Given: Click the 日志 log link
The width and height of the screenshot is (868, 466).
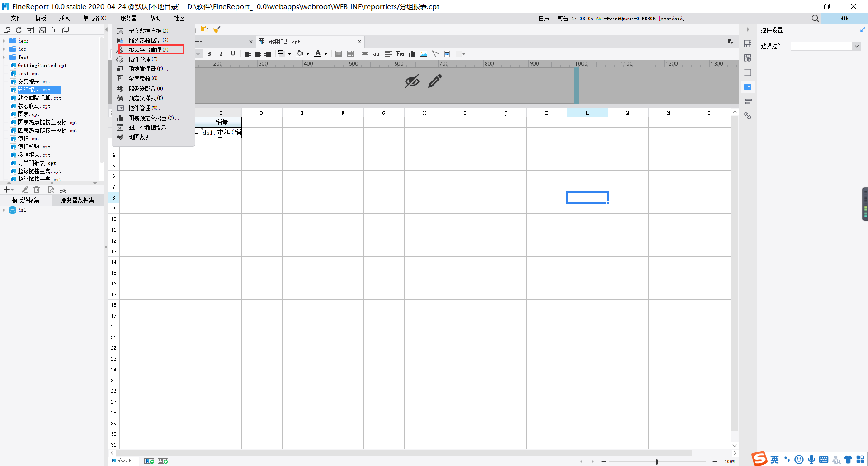Looking at the screenshot, I should 544,19.
